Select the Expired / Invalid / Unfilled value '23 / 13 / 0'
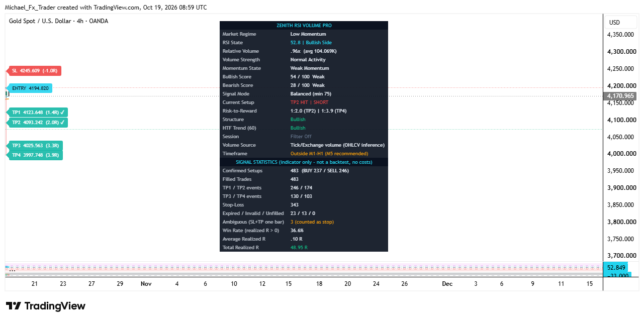Viewport: 644px width, 321px height. tap(303, 213)
